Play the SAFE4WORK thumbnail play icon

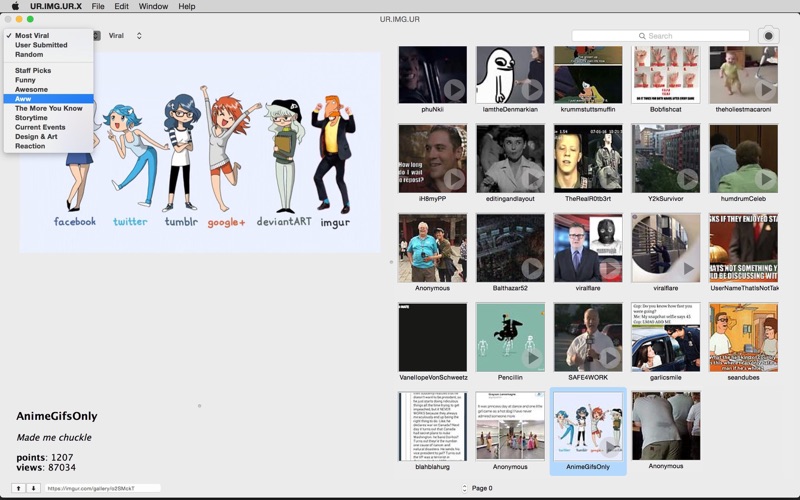(x=610, y=358)
